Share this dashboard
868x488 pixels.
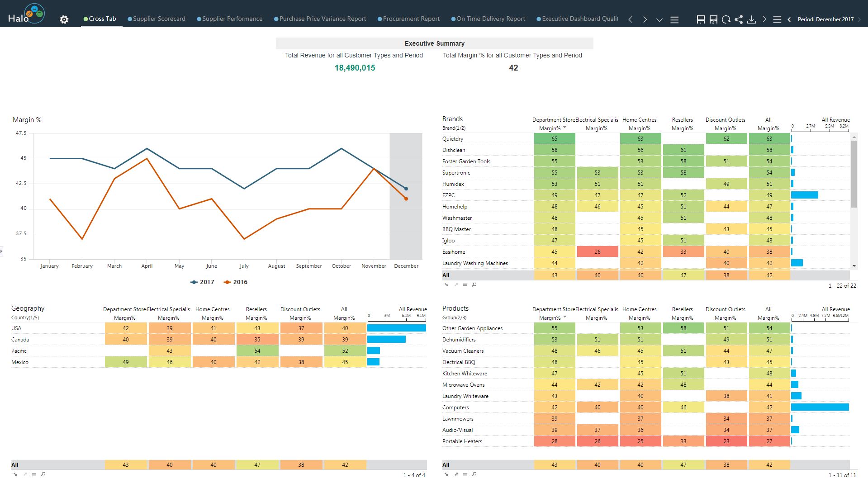[x=739, y=19]
